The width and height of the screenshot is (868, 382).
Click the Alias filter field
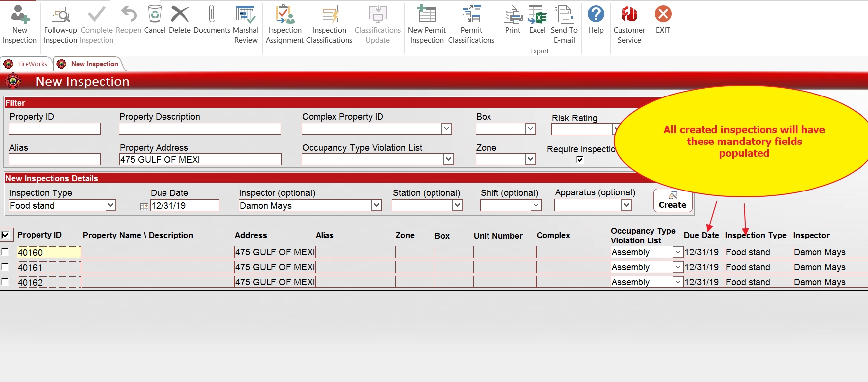click(54, 159)
